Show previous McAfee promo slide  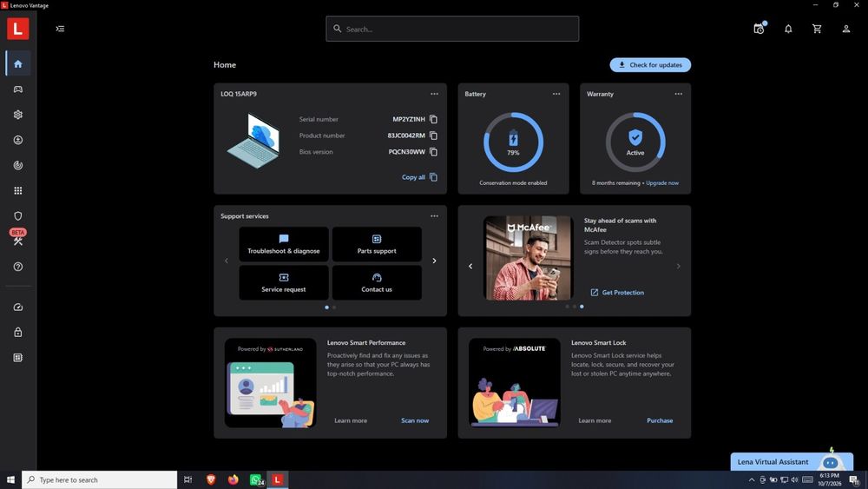(470, 267)
